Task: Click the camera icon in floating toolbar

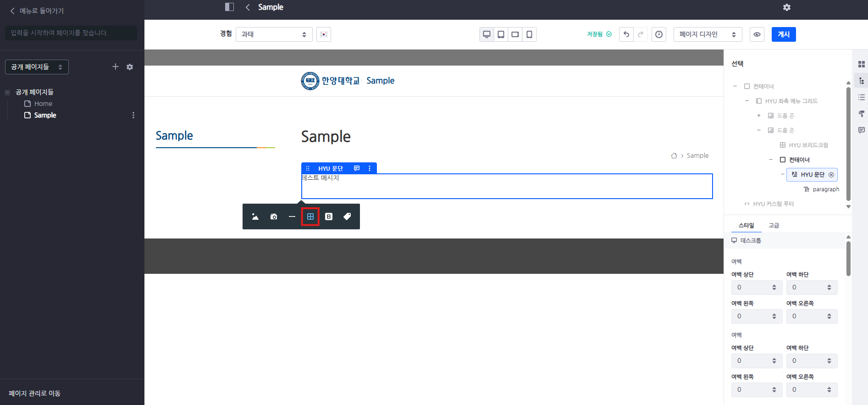Action: pos(274,216)
